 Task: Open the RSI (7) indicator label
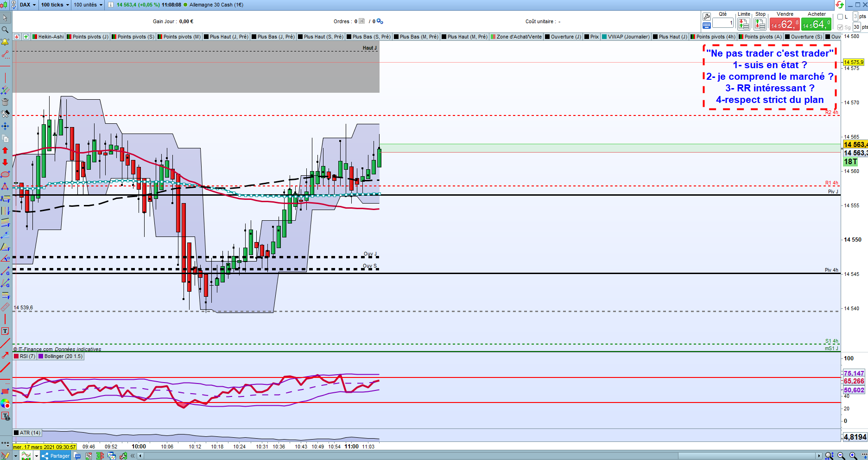25,356
